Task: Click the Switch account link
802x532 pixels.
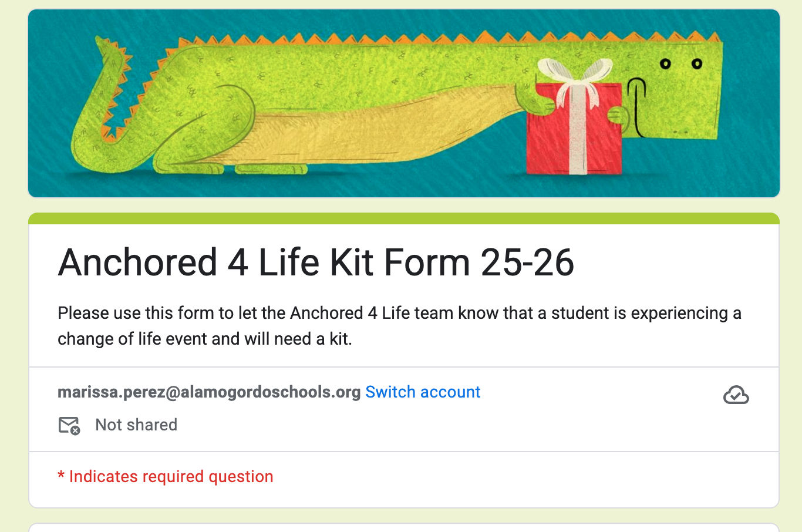Action: pos(423,392)
